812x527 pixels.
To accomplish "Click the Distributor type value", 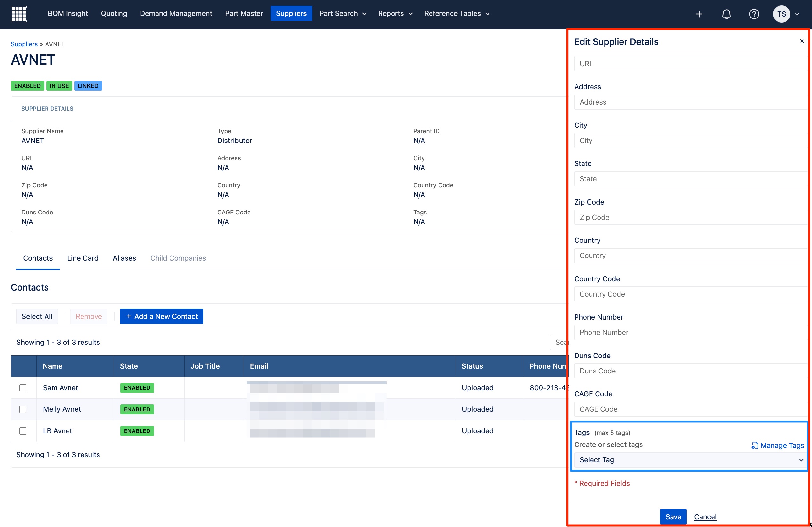I will coord(234,141).
